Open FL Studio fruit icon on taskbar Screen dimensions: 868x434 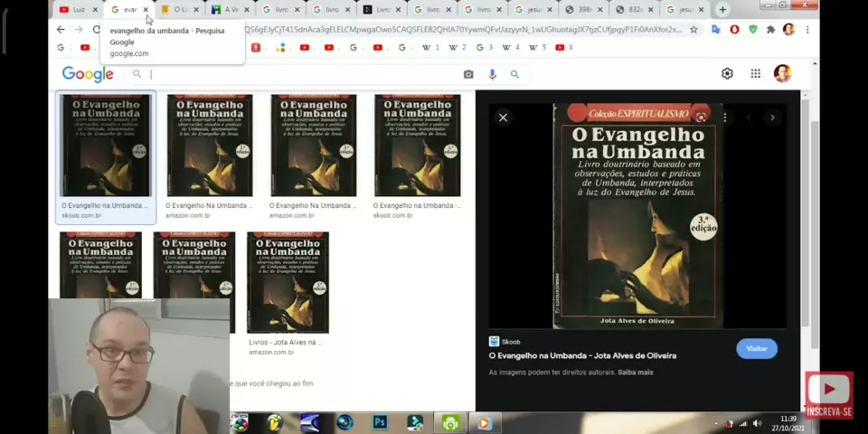coord(273,423)
